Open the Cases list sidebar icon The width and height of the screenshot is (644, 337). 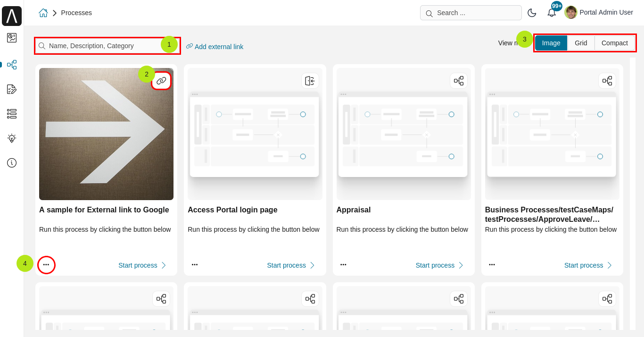pos(12,114)
